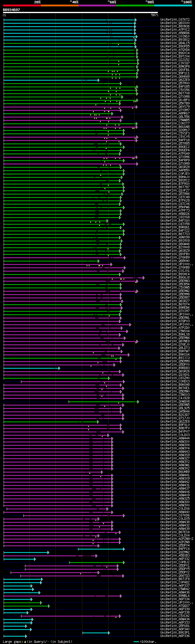
Task: Select hit UniRef100_Q6ZZE9
Action: (x=175, y=80)
